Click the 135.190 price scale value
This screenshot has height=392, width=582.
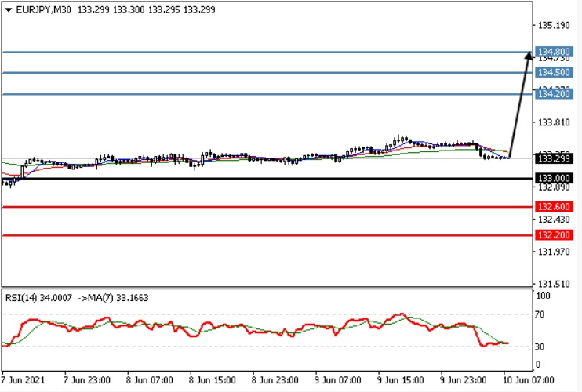pyautogui.click(x=554, y=26)
